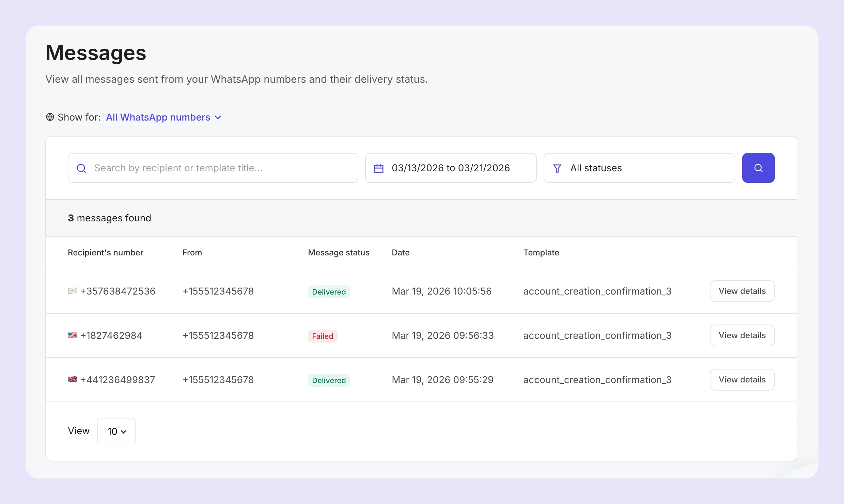Screen dimensions: 844x504
Task: Click From number in the Failed row
Action: (x=218, y=335)
